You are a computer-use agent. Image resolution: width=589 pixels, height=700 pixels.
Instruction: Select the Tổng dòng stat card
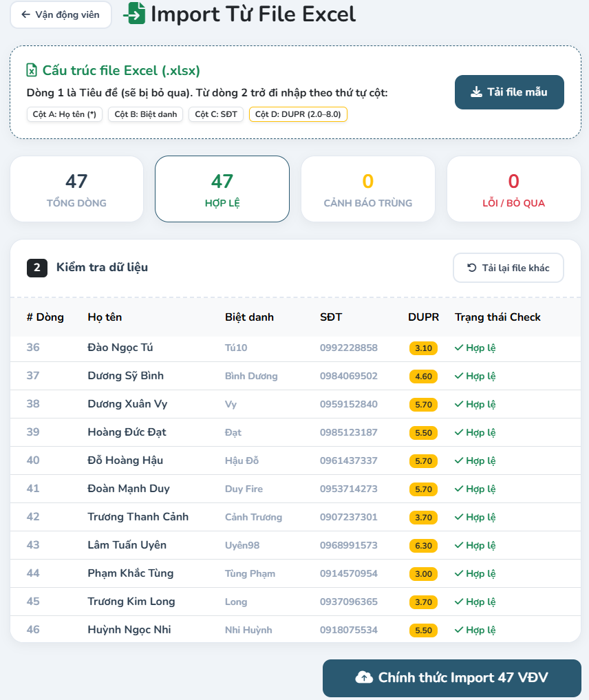(77, 189)
